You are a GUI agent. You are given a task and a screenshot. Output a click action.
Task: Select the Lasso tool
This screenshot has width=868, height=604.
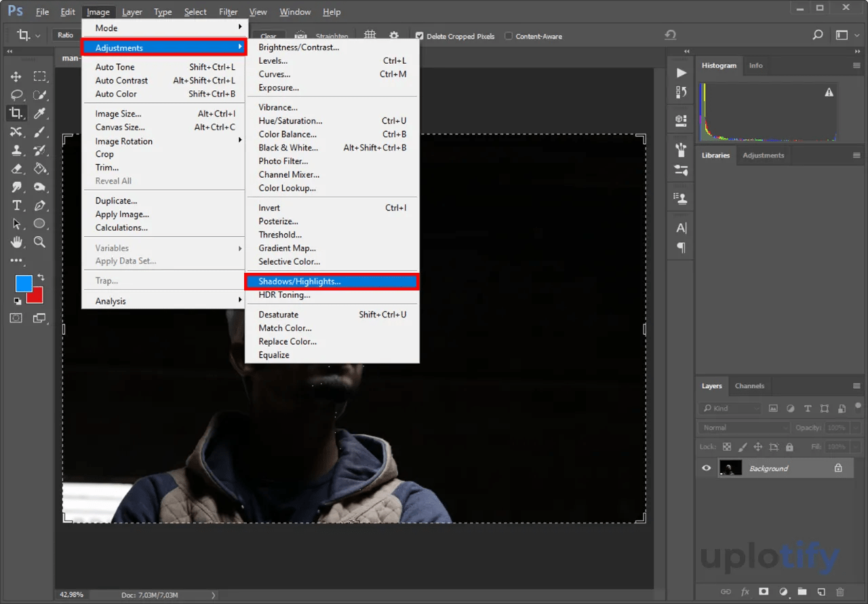pos(16,95)
